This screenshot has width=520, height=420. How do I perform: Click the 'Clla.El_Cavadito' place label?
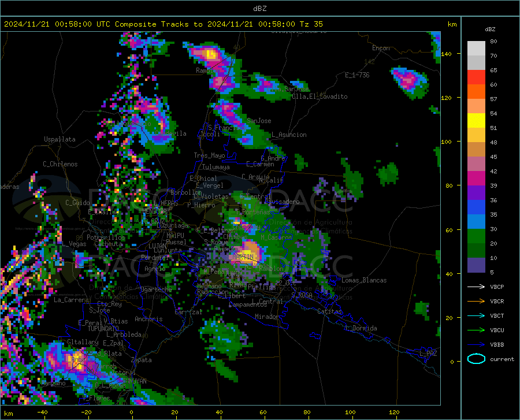[x=320, y=96]
